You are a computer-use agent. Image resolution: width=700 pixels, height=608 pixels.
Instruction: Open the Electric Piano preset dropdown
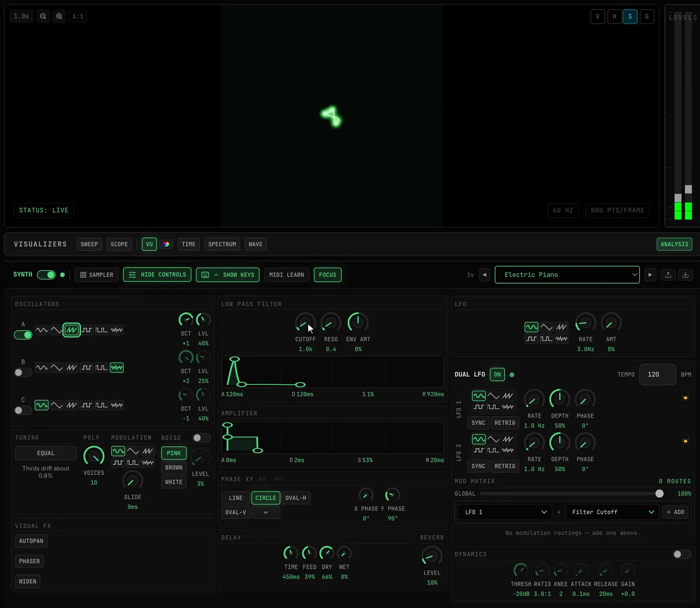pos(567,275)
